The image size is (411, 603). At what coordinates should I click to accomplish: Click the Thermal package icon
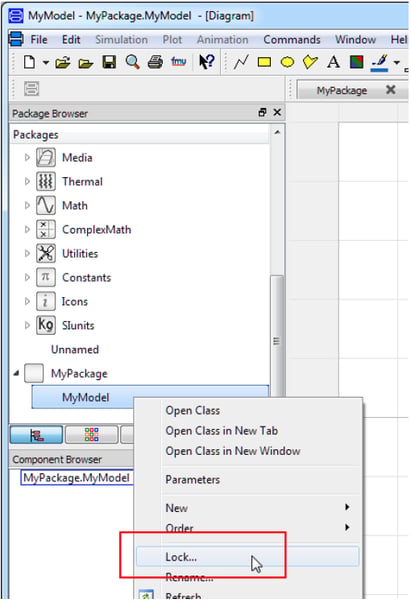[x=46, y=181]
